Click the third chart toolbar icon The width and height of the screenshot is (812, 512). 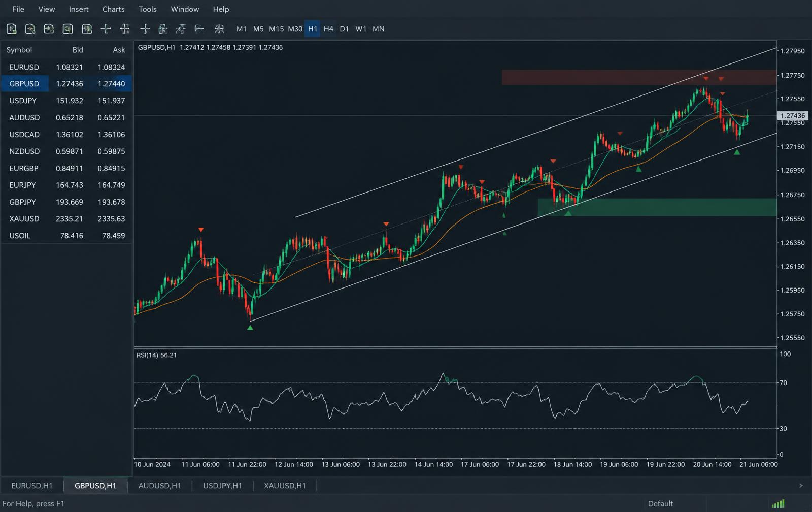[49, 29]
